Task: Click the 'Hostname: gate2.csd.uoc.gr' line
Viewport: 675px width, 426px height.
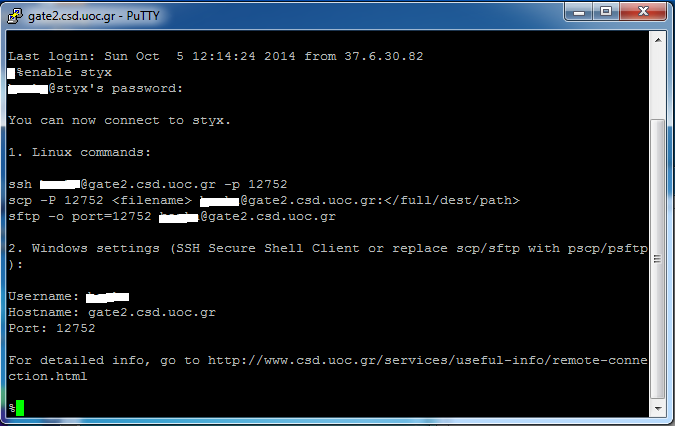Action: point(112,312)
